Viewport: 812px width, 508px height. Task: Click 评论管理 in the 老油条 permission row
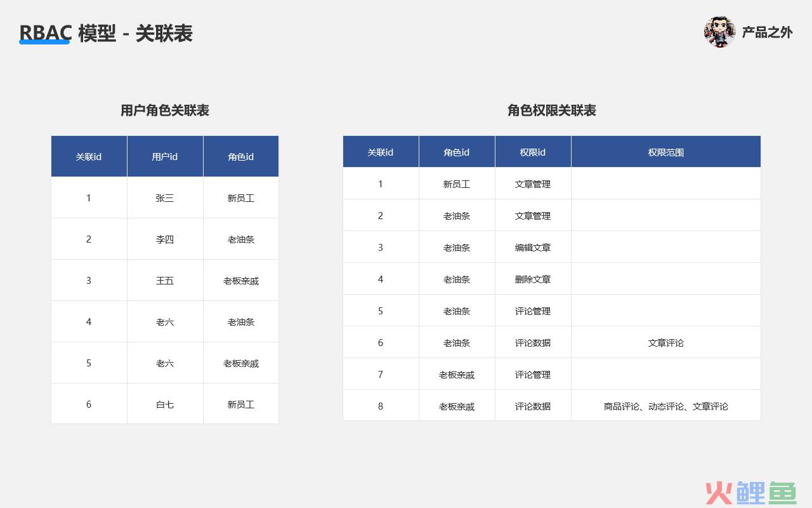(533, 311)
